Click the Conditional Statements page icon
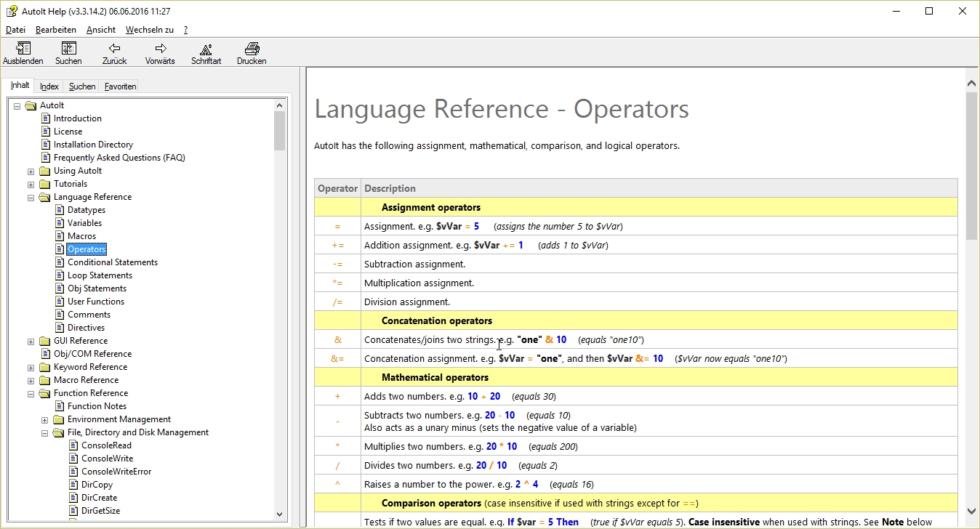 (60, 262)
